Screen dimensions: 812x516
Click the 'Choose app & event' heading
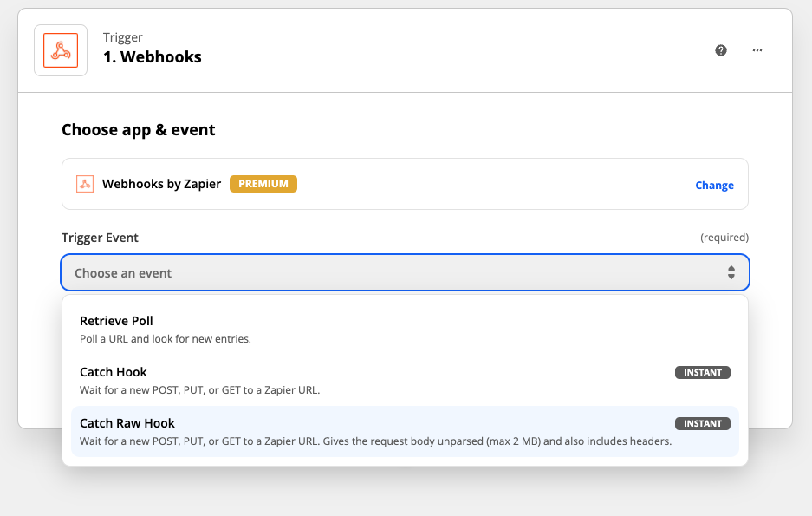pyautogui.click(x=139, y=129)
